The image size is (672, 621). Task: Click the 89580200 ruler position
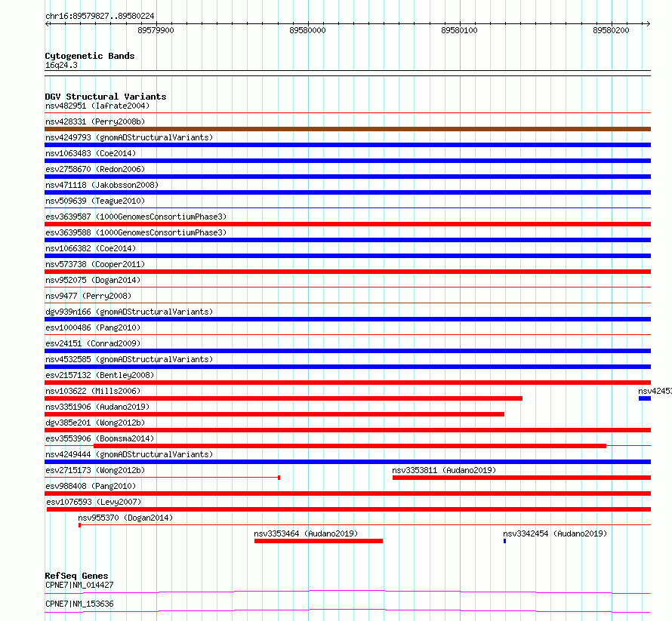611,30
